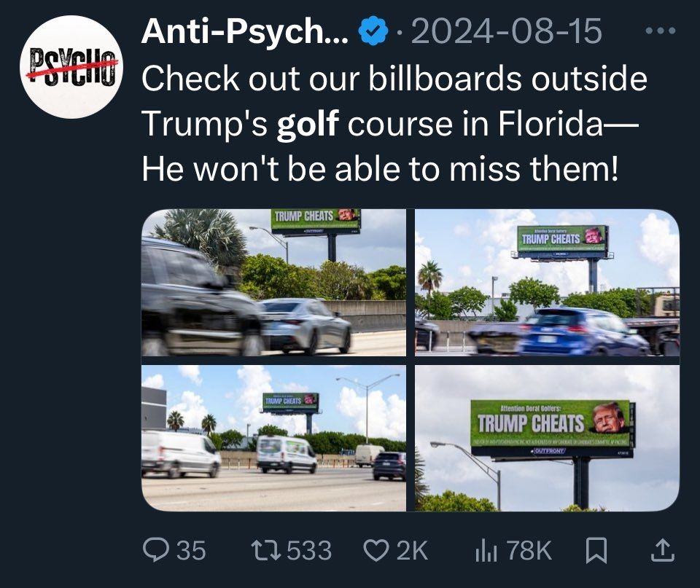The height and width of the screenshot is (588, 700).
Task: Click the 35 replies count
Action: pyautogui.click(x=191, y=551)
